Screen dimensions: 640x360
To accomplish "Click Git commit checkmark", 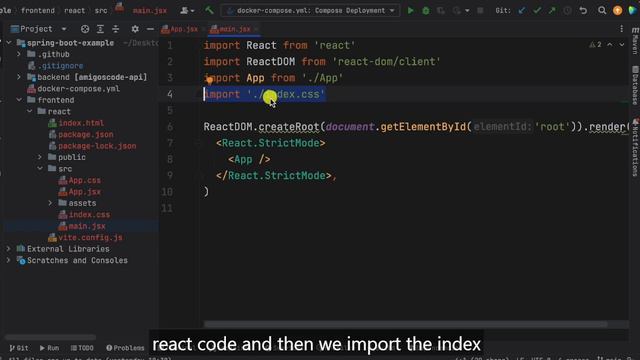I will [x=537, y=11].
